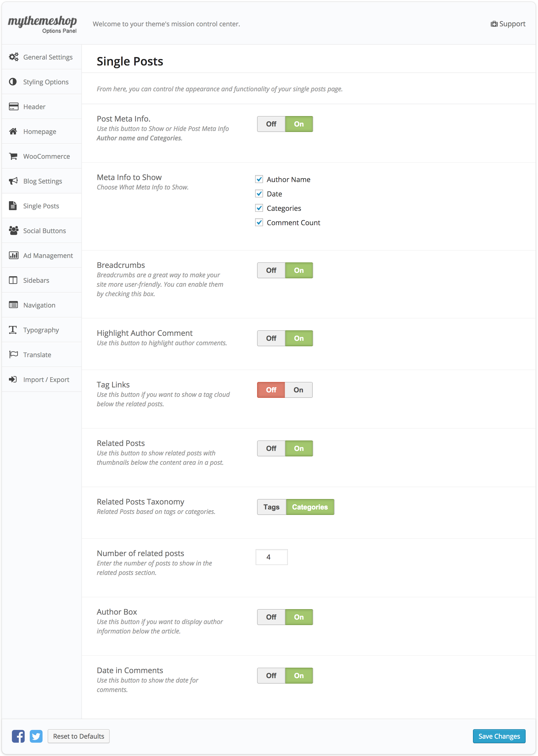Screen dimensions: 538x756
Task: Click the Blog Settings megaphone icon
Action: tap(13, 181)
